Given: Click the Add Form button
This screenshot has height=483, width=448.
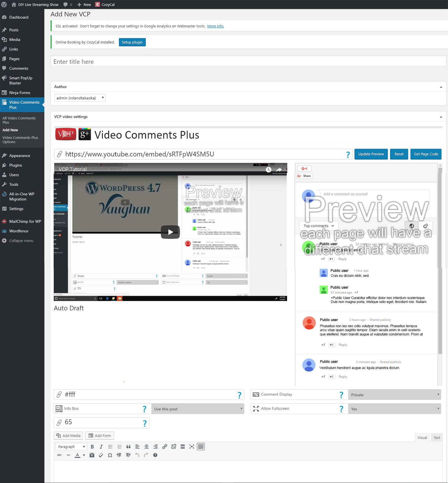Looking at the screenshot, I should pos(100,436).
